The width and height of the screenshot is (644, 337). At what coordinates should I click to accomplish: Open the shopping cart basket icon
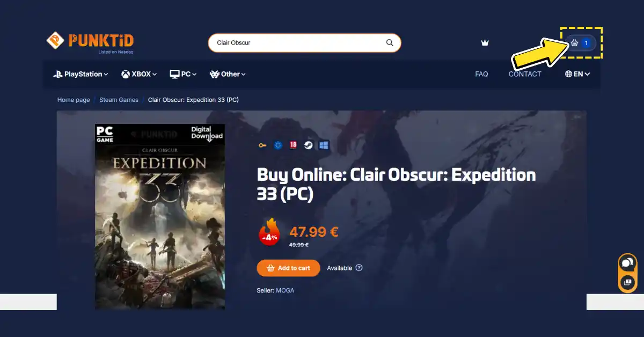pos(575,43)
